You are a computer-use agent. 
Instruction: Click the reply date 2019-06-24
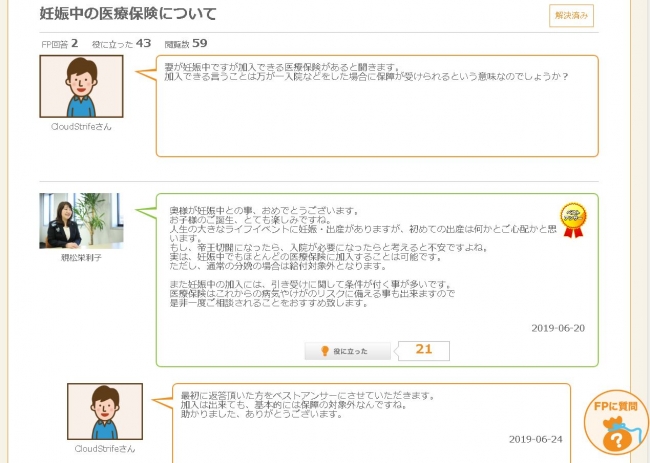pos(536,439)
